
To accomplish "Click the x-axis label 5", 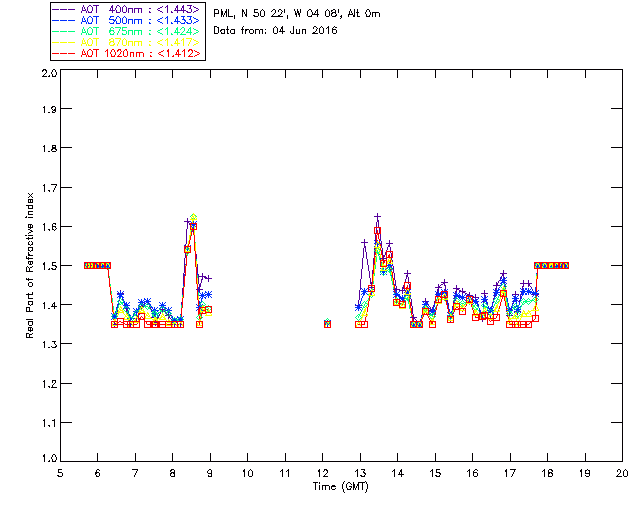I will click(x=60, y=473).
